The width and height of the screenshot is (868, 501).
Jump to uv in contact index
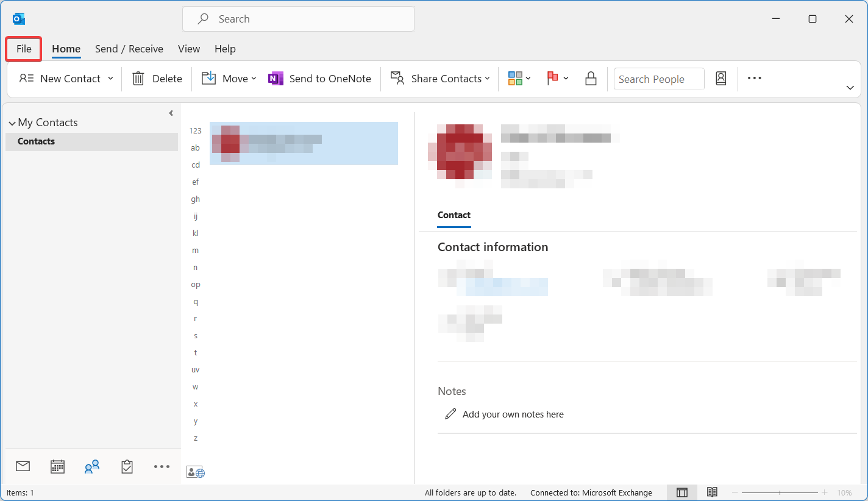coord(195,370)
